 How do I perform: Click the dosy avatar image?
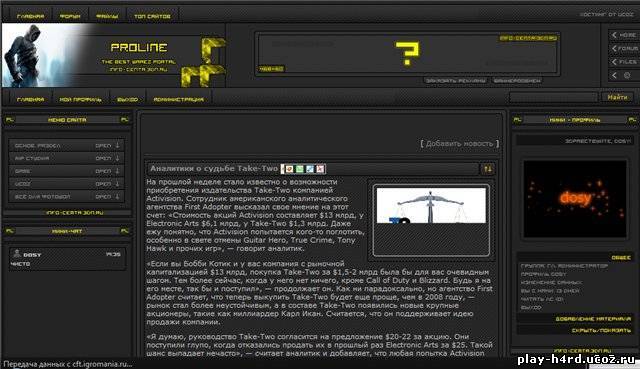point(575,199)
